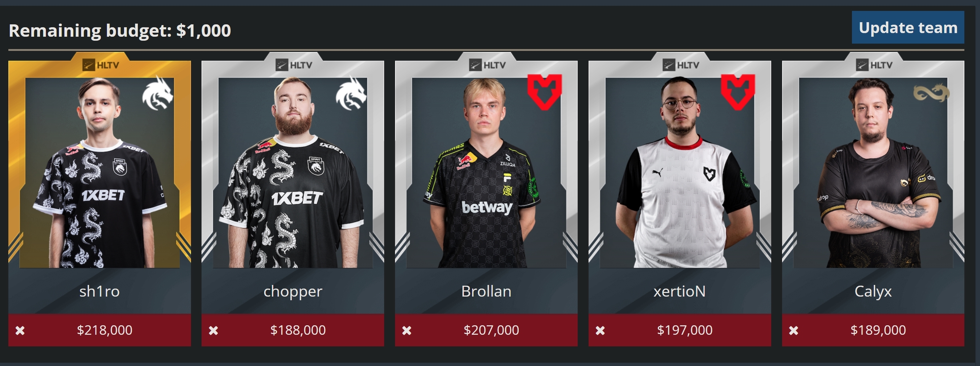Remove xertioN using the X icon
The height and width of the screenshot is (366, 980).
click(600, 330)
